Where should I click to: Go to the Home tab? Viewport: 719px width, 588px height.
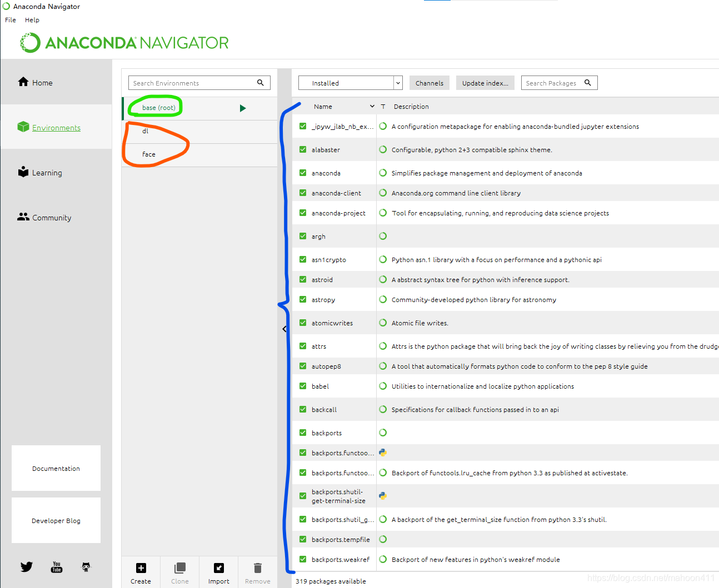tap(56, 82)
